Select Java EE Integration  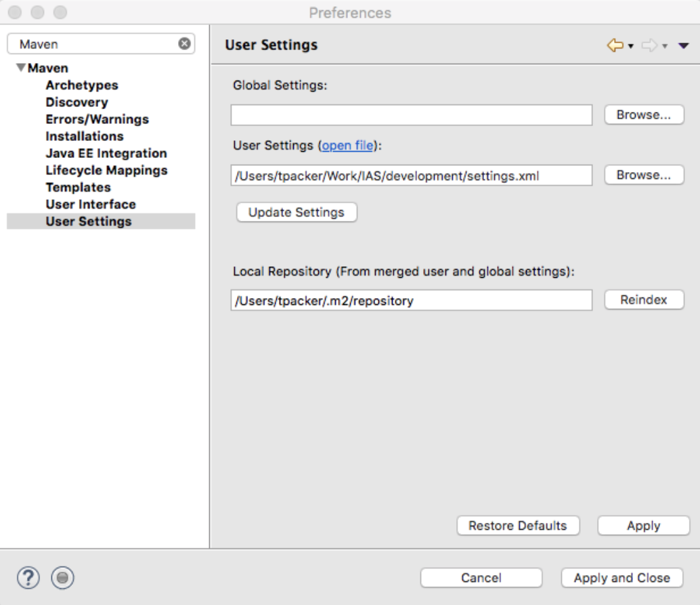pos(106,153)
